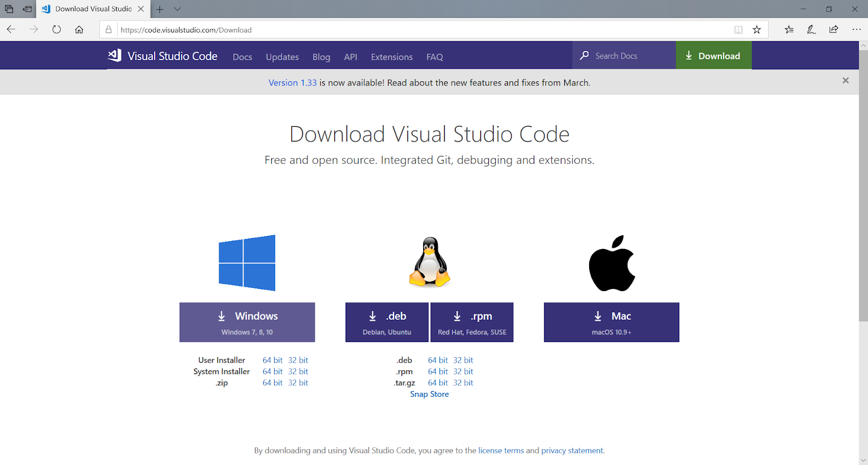Open browser settings and more menu
The image size is (868, 465).
click(857, 30)
